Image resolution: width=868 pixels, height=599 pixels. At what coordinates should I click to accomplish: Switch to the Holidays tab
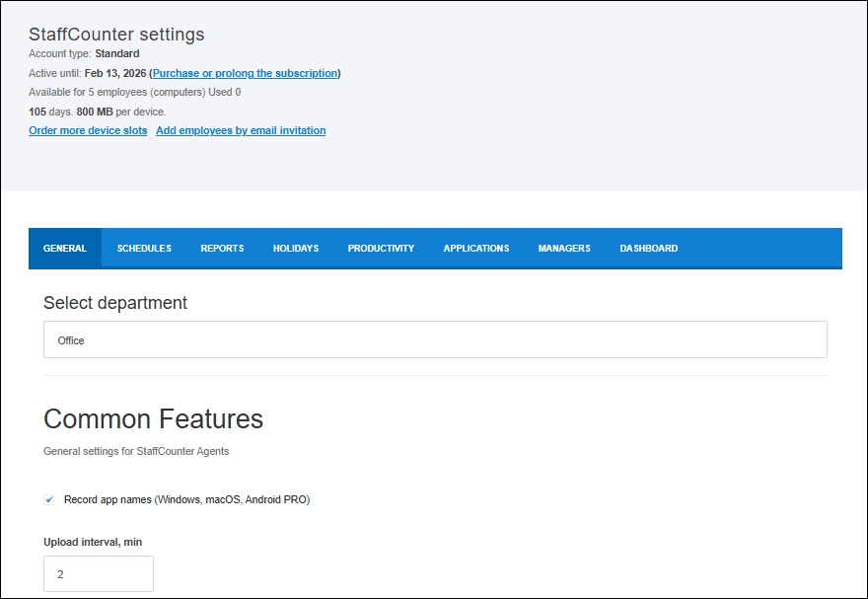(x=295, y=248)
